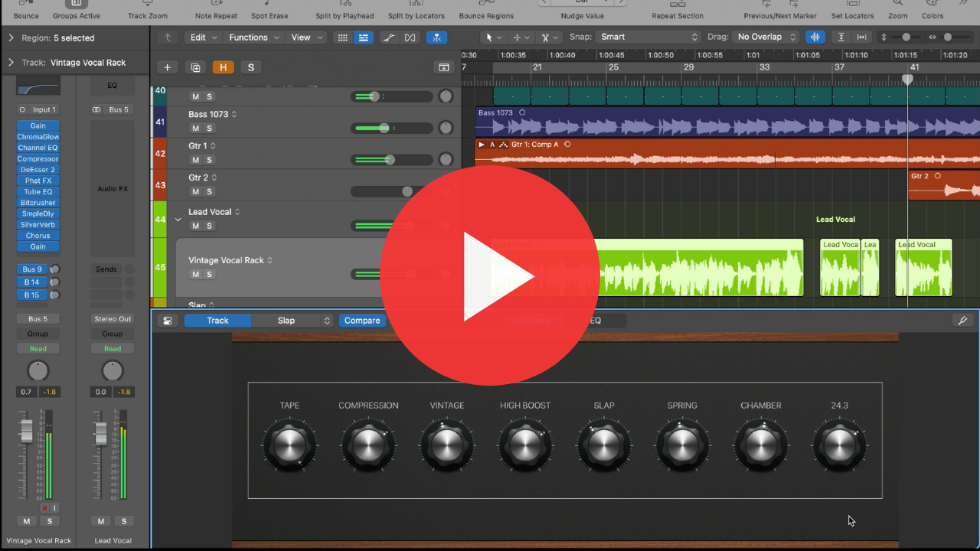
Task: Mute the Bass 1073 track
Action: click(x=195, y=129)
